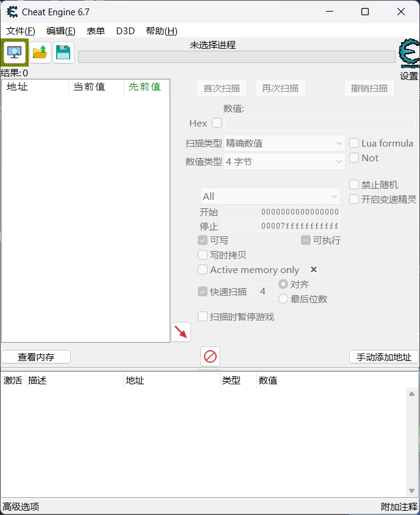
Task: Open the process list monitor icon
Action: (x=15, y=52)
